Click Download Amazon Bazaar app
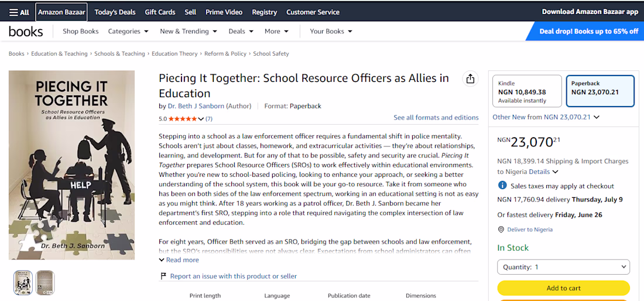The image size is (644, 301). (590, 12)
